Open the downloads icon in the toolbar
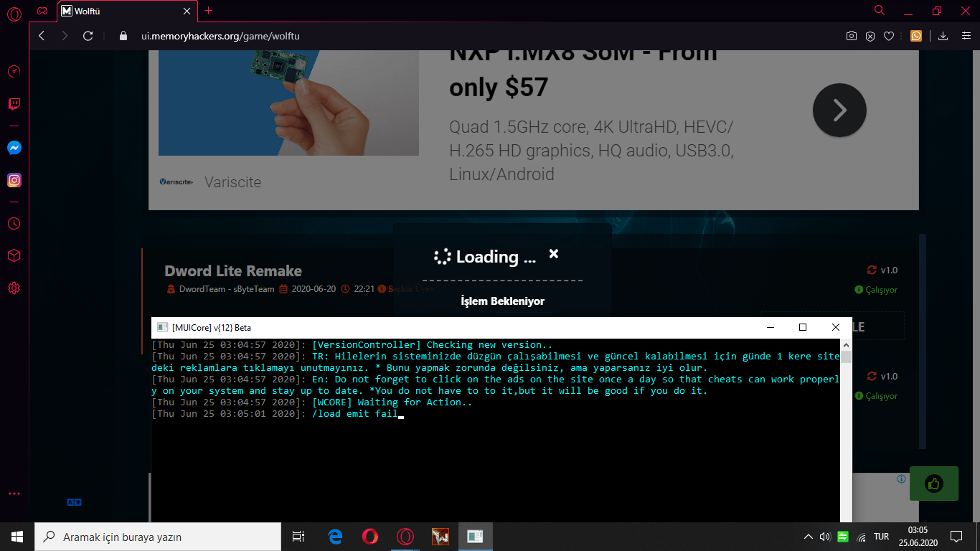 943,36
